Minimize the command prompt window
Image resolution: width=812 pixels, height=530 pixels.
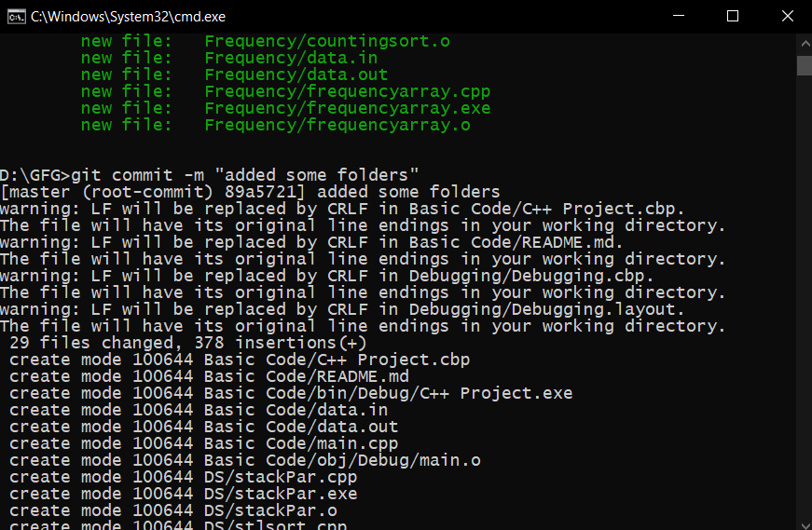click(679, 16)
